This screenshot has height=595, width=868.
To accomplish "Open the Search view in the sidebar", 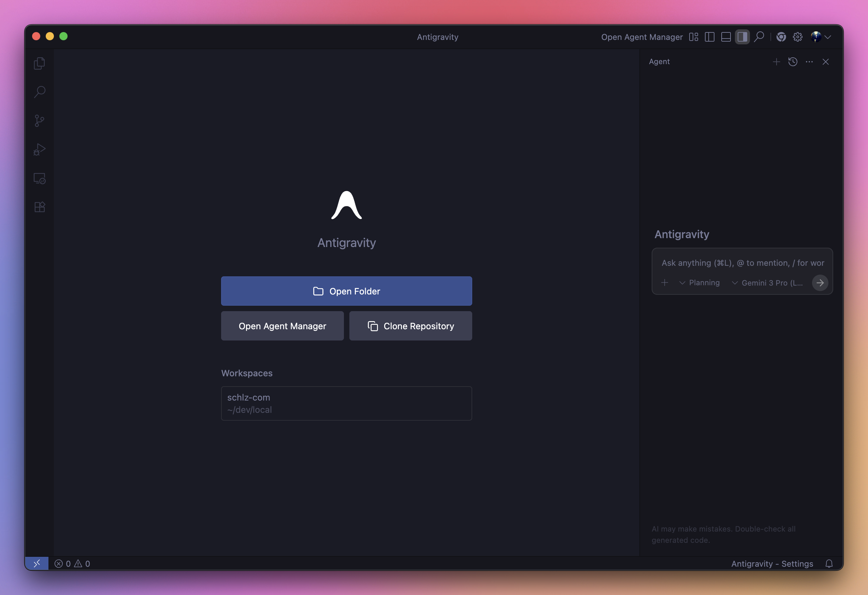I will tap(39, 92).
